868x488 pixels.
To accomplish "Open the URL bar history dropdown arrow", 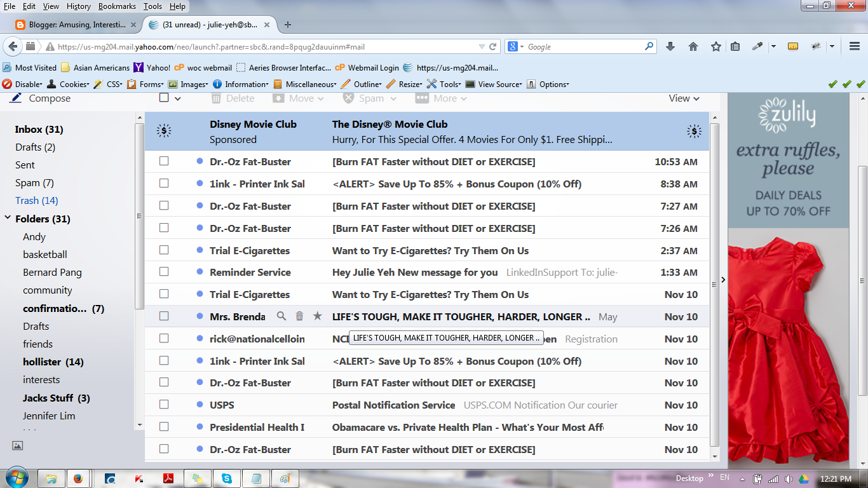I will [482, 46].
